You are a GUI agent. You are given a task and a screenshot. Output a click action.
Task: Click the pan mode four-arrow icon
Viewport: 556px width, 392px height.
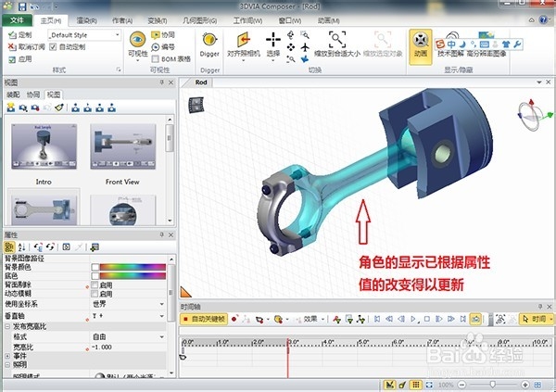291,47
